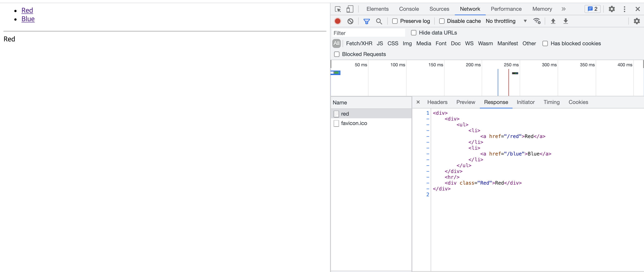Select the Fetch/XHR filter type
This screenshot has width=644, height=272.
(359, 44)
